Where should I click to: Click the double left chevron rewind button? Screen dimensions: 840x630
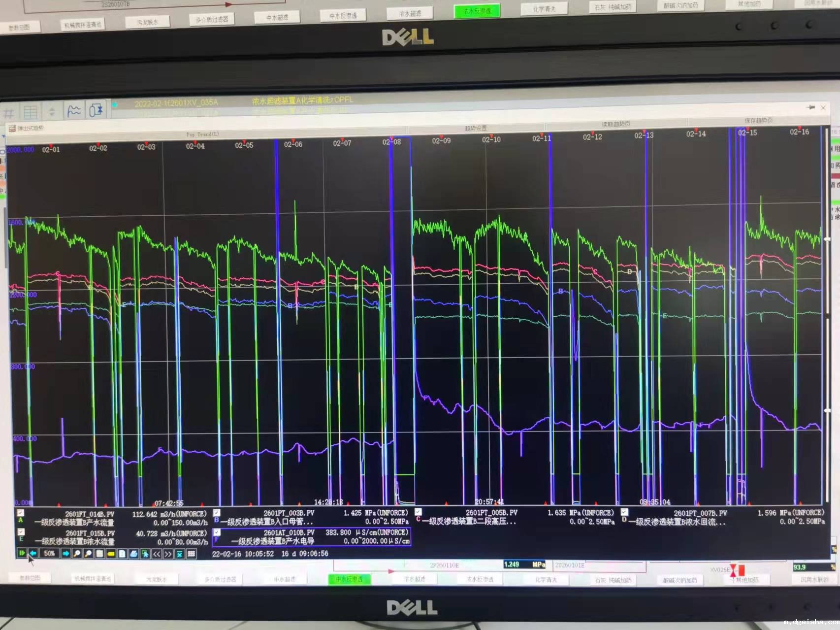click(x=157, y=554)
